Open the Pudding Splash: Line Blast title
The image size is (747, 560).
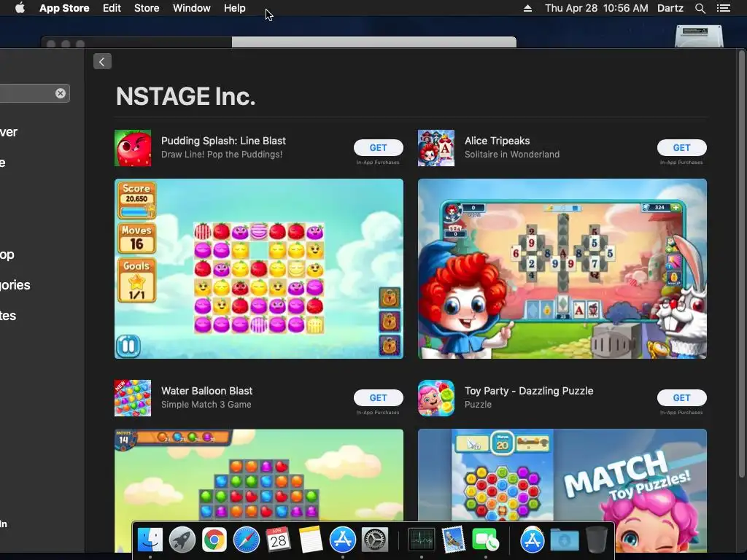pyautogui.click(x=223, y=141)
